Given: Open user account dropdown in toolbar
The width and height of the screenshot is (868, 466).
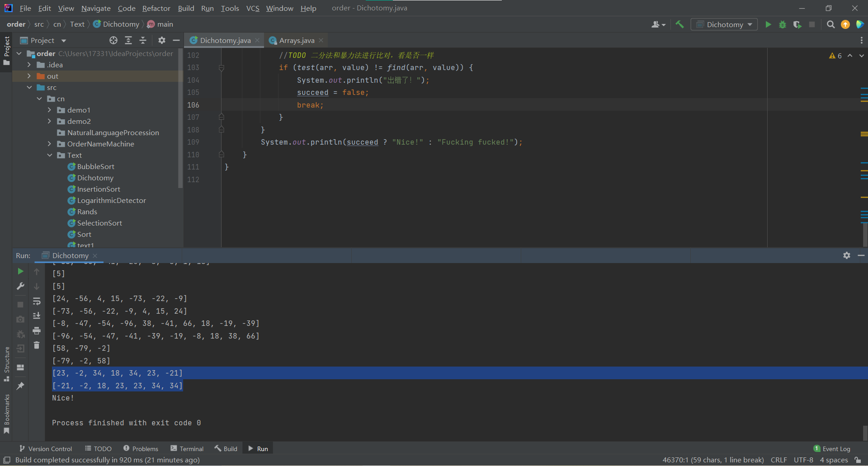Looking at the screenshot, I should click(x=658, y=24).
